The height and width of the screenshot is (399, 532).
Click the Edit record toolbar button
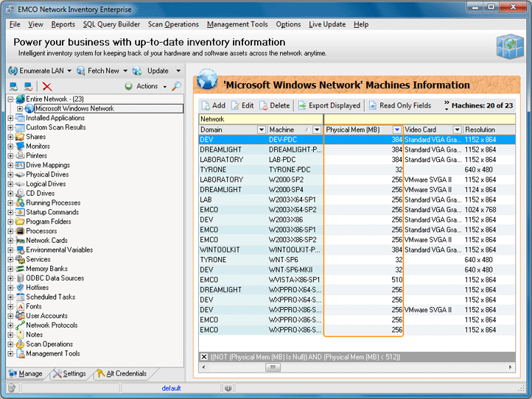(x=242, y=105)
